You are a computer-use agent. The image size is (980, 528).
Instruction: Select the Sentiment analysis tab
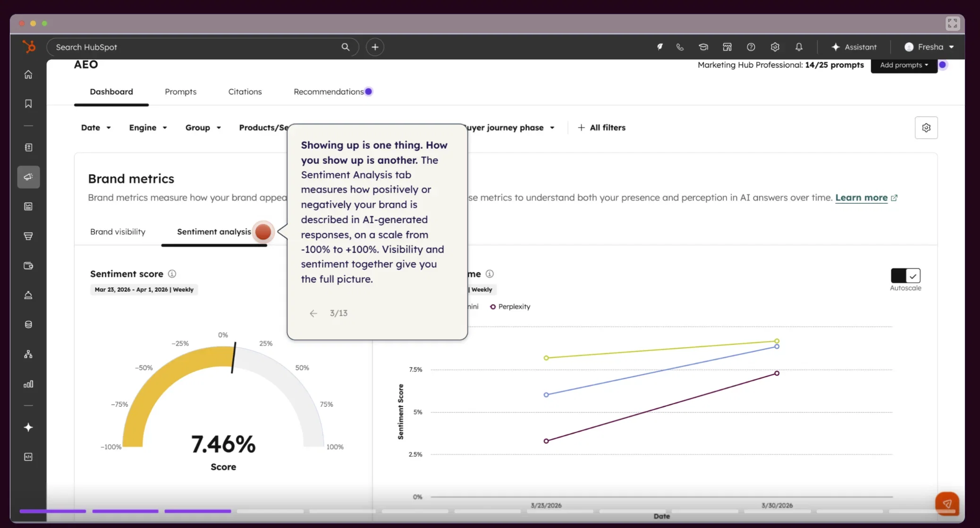[x=214, y=232]
